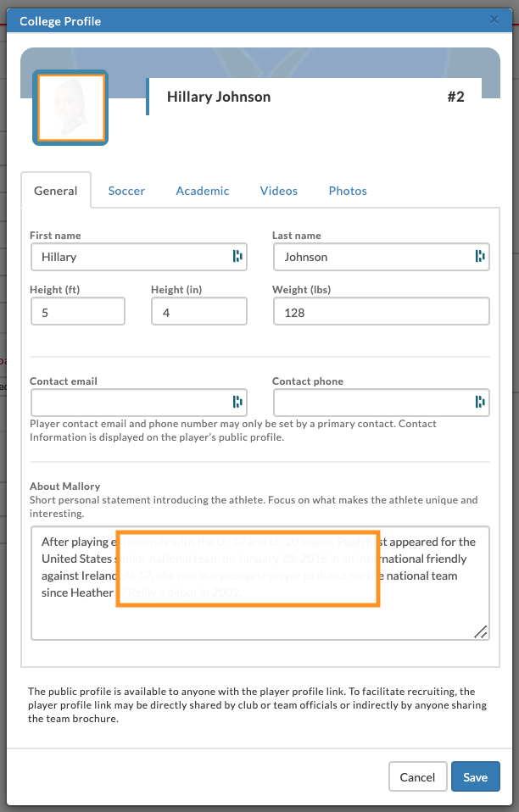
Task: Switch to the General tab
Action: [55, 191]
